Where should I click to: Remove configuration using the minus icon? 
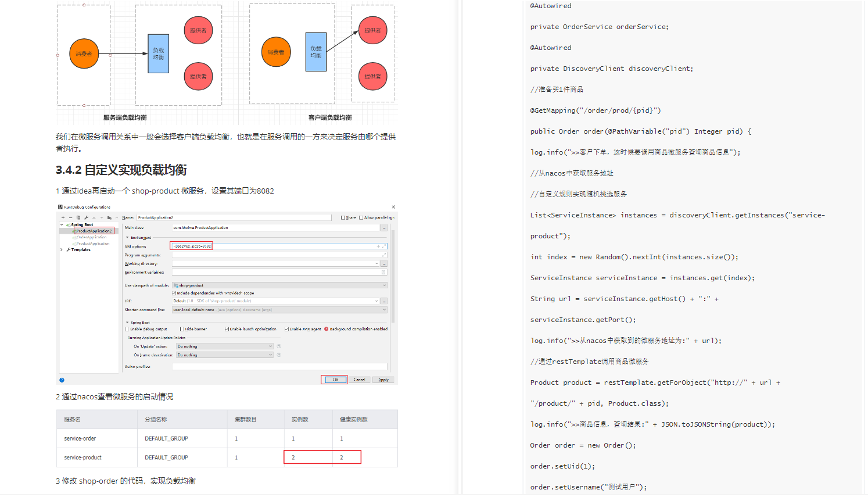pyautogui.click(x=71, y=217)
